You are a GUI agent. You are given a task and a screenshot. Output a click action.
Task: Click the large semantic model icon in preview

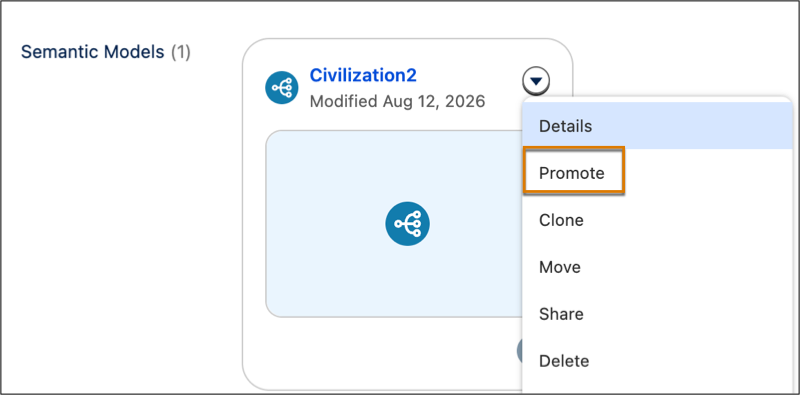pos(407,224)
